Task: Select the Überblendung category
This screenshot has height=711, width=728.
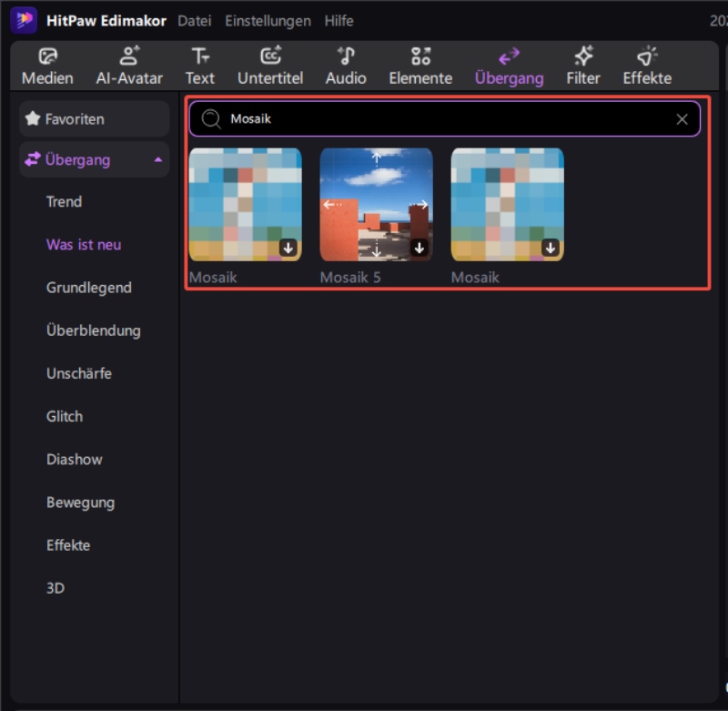Action: point(93,330)
